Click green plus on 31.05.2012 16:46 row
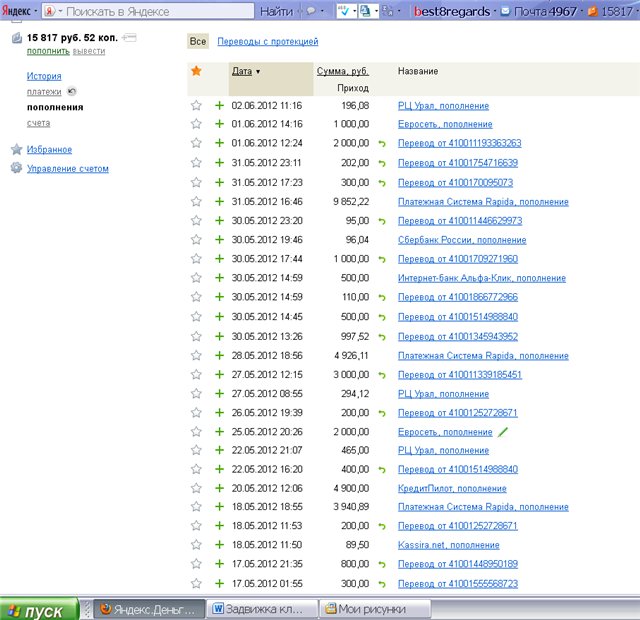 220,201
